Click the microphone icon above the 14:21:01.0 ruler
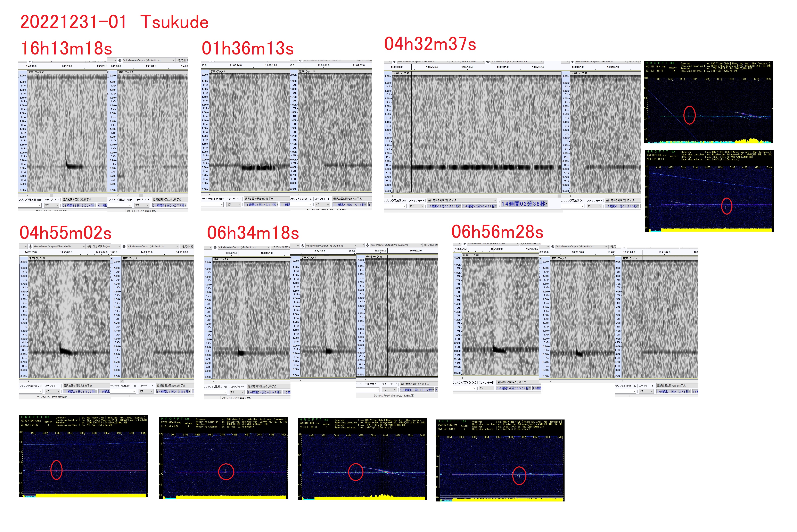Screen dimensions: 797x532 124,247
